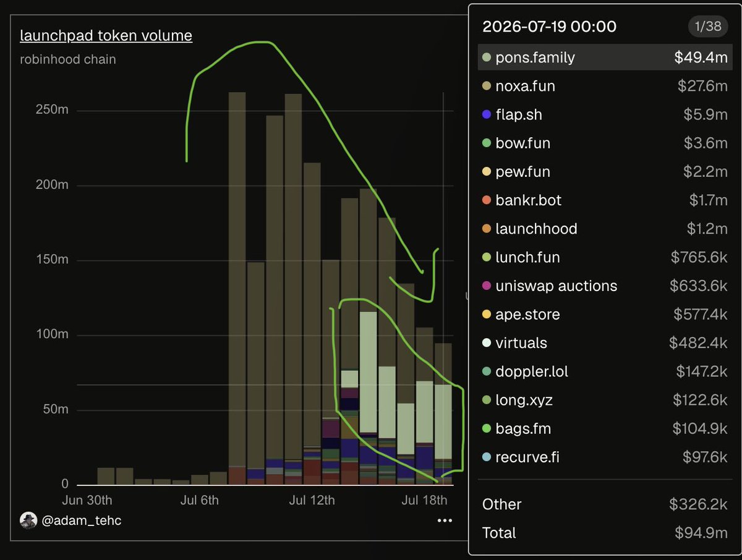Click the adam_tehc avatar image

(28, 520)
